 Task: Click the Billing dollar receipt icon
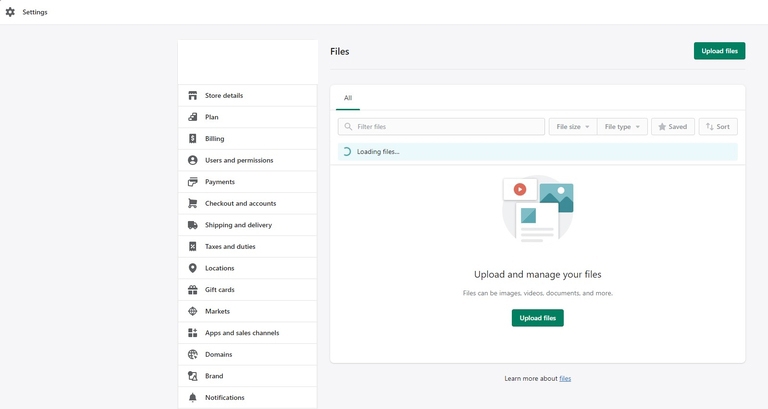coord(193,139)
